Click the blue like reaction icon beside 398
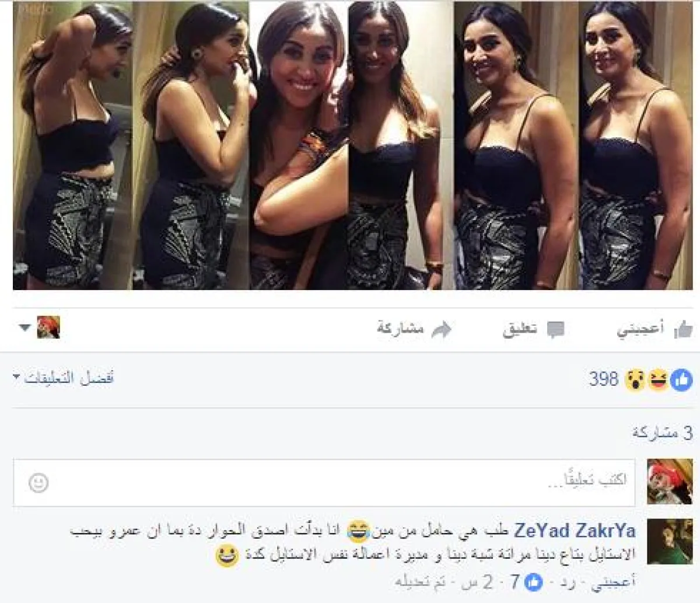This screenshot has width=700, height=603. 681,380
